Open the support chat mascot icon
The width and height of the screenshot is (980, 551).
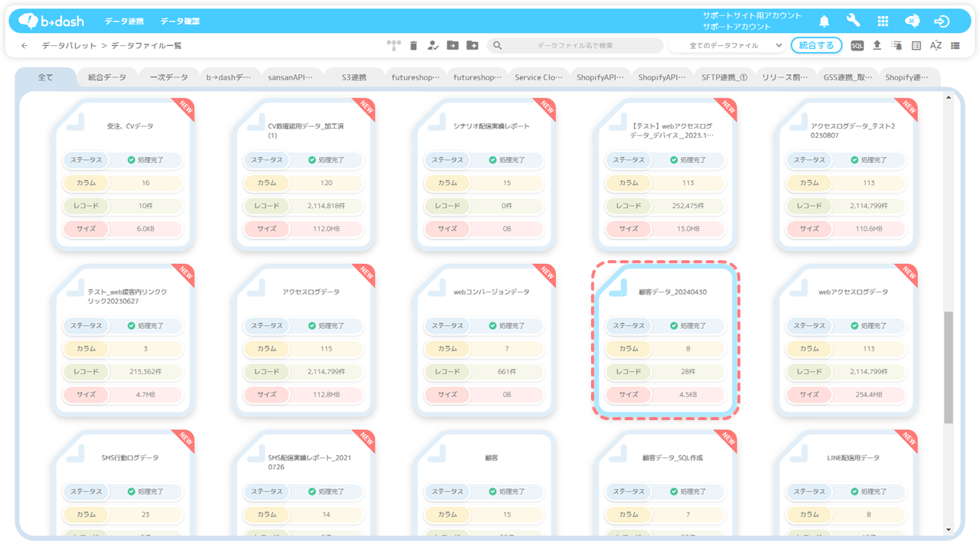[913, 21]
